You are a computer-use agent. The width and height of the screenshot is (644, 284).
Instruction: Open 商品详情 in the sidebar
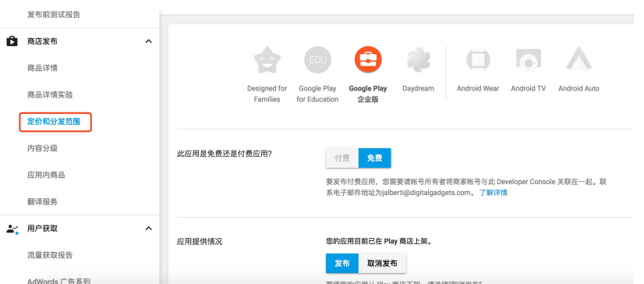pos(42,68)
